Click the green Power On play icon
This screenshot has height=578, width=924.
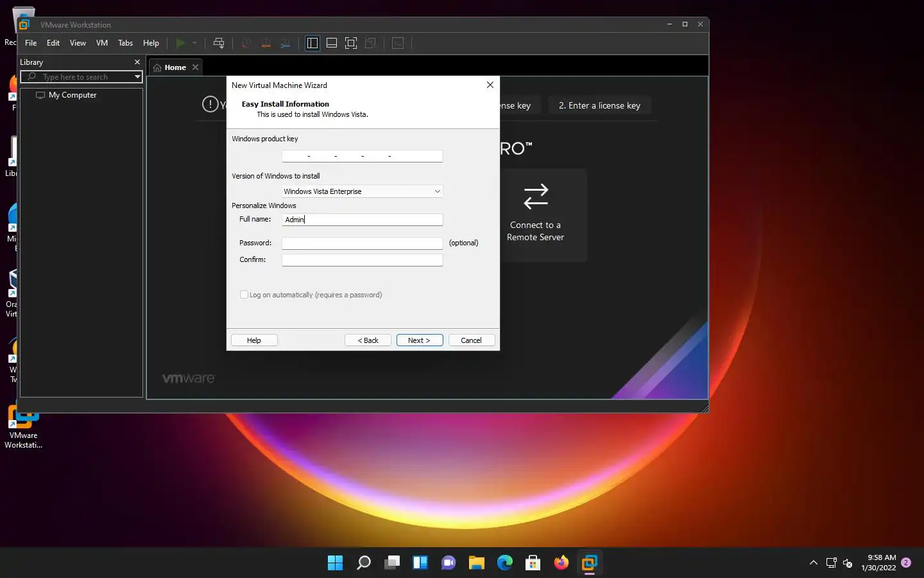point(180,43)
